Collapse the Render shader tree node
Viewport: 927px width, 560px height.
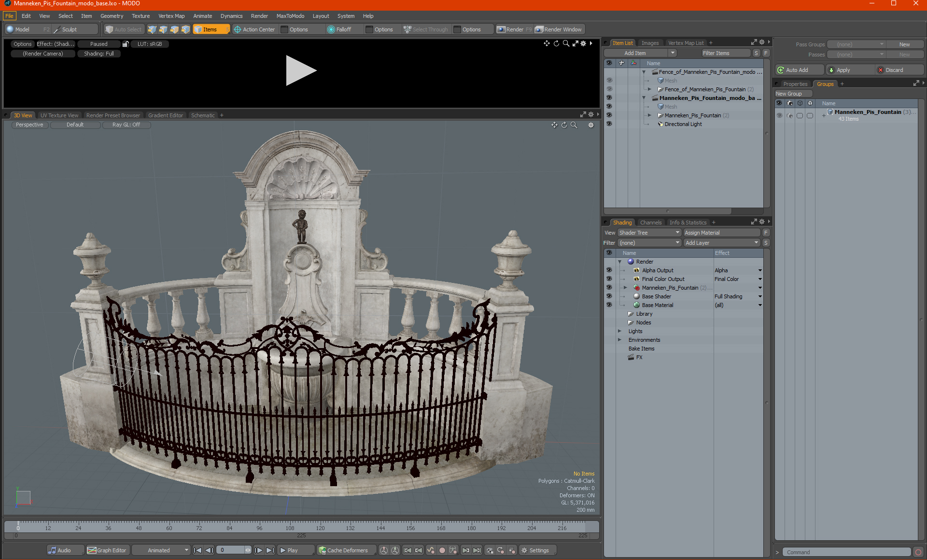pos(619,262)
